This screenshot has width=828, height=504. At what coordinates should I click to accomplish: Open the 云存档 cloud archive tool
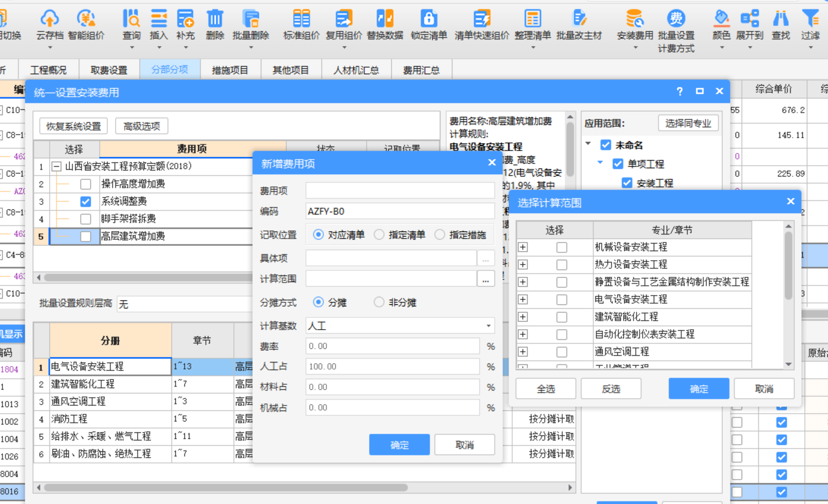[50, 25]
